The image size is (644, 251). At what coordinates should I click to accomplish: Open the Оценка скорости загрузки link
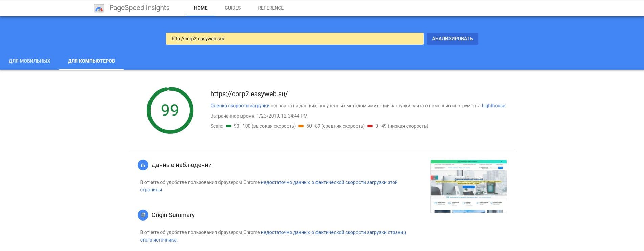(240, 106)
